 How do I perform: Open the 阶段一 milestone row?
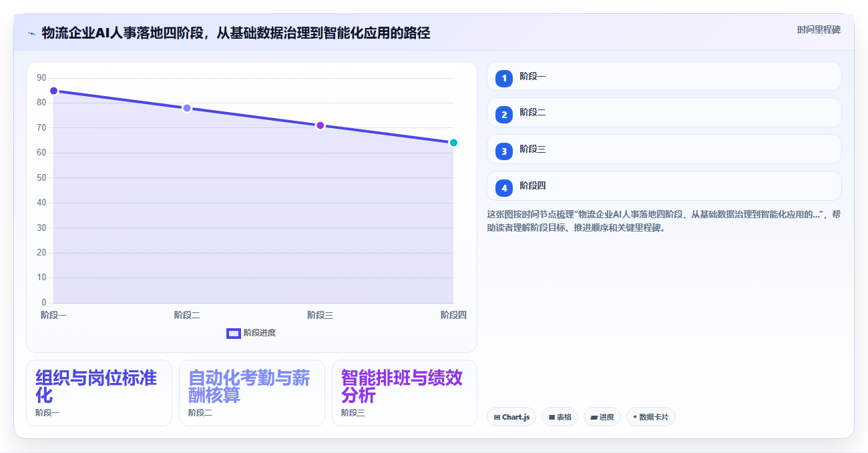(x=664, y=76)
